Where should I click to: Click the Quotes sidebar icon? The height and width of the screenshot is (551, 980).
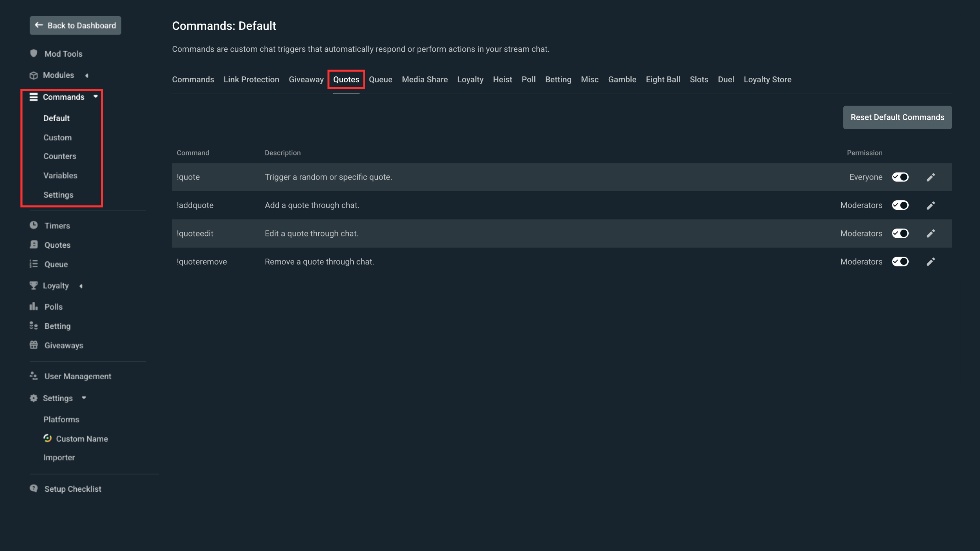pyautogui.click(x=34, y=245)
